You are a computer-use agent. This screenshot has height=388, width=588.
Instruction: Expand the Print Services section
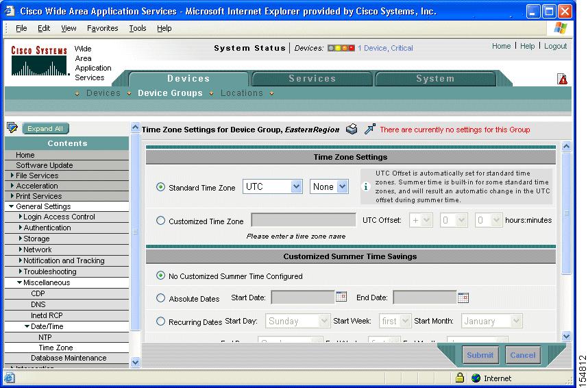tap(12, 196)
